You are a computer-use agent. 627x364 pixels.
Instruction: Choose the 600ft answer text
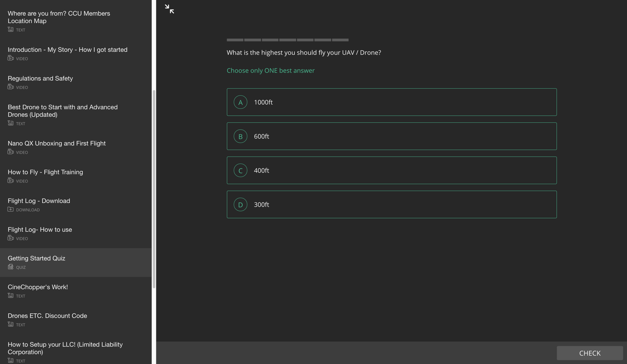point(261,136)
